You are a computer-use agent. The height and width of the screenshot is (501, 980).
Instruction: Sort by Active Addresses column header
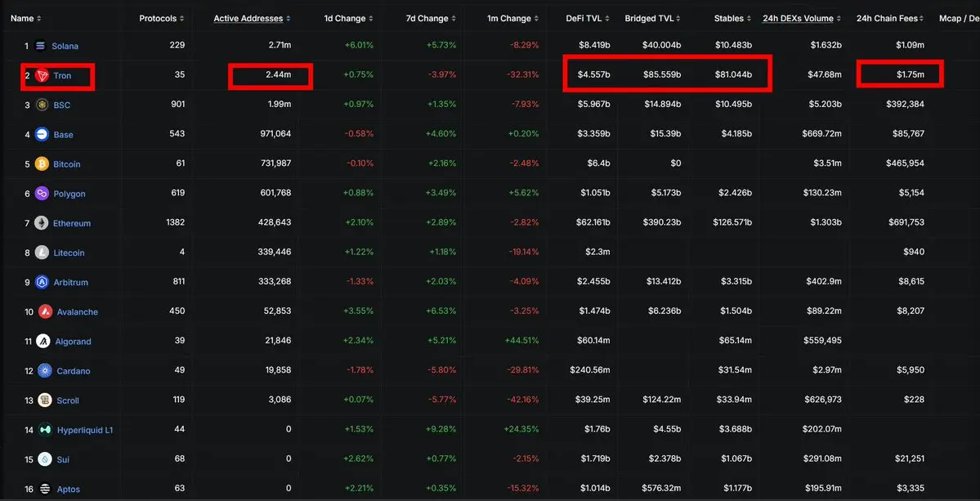[252, 19]
